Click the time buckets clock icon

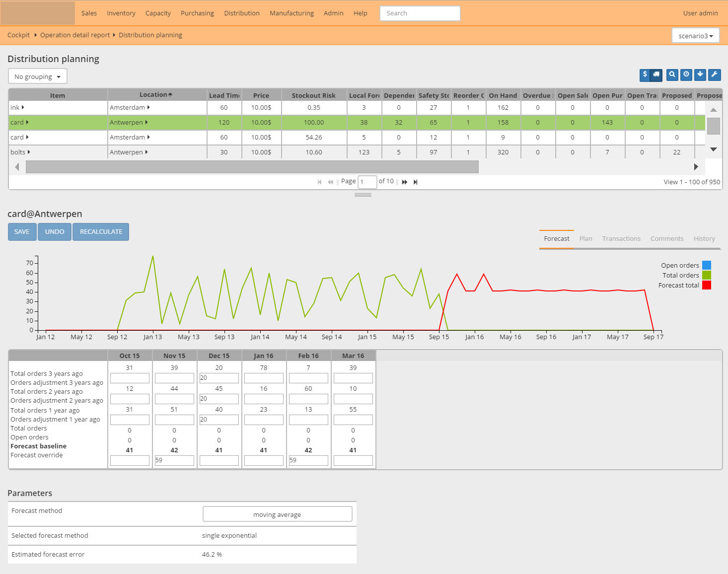[x=686, y=75]
